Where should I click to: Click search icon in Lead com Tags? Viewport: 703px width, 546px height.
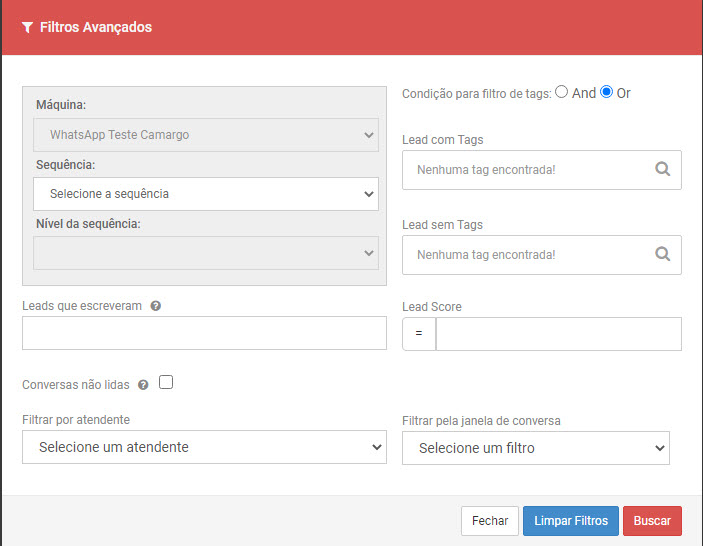click(x=662, y=170)
